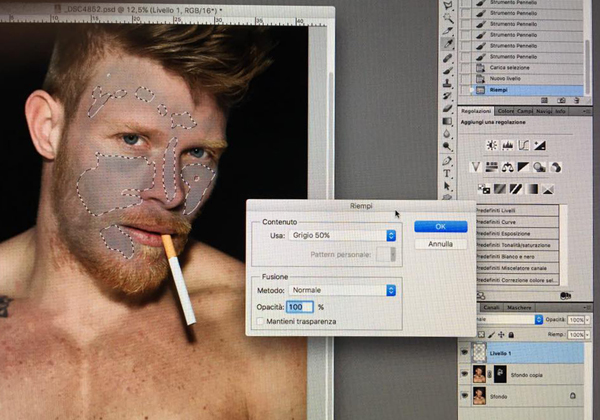Toggle lock image pixels

(491, 335)
